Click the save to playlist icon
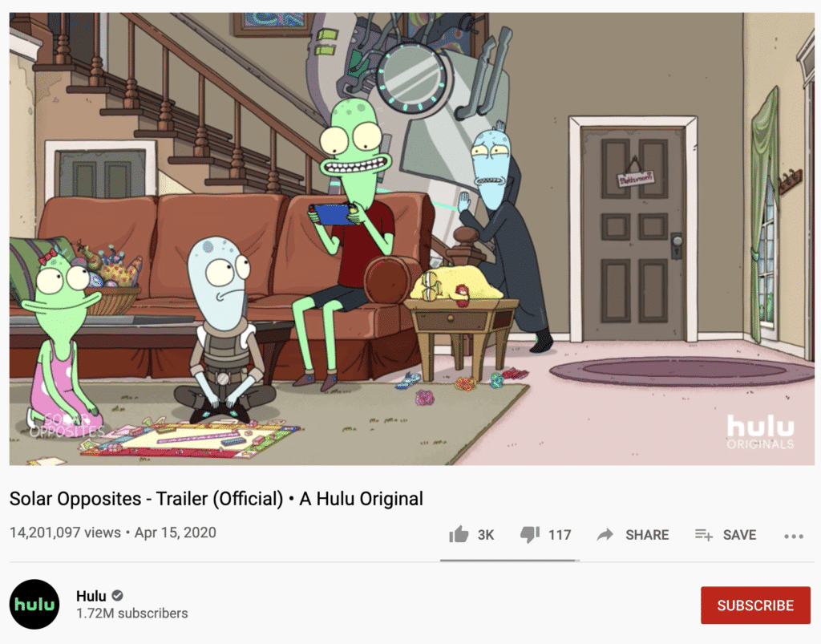The image size is (821, 644). tap(704, 535)
